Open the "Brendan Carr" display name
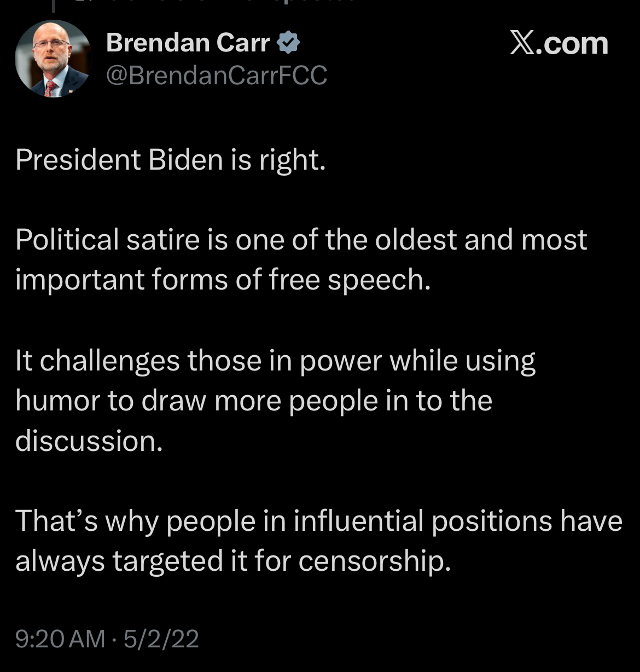The image size is (640, 672). pos(188,43)
